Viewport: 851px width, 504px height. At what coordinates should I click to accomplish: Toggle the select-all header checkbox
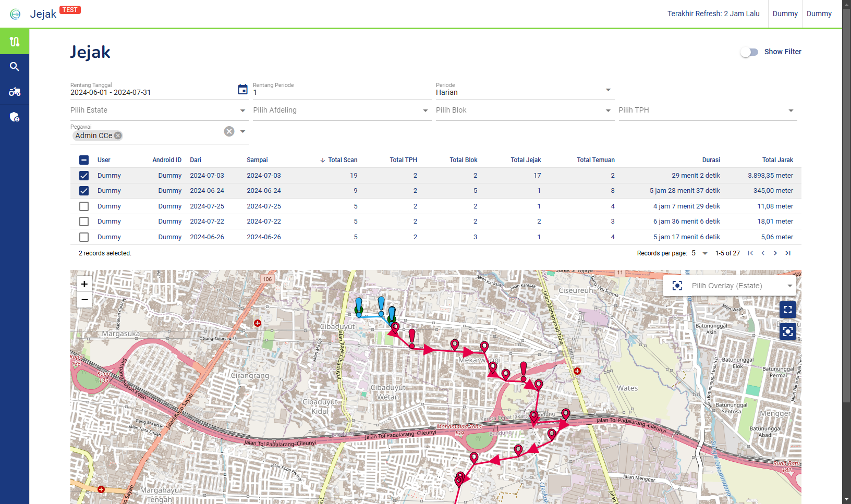(84, 160)
